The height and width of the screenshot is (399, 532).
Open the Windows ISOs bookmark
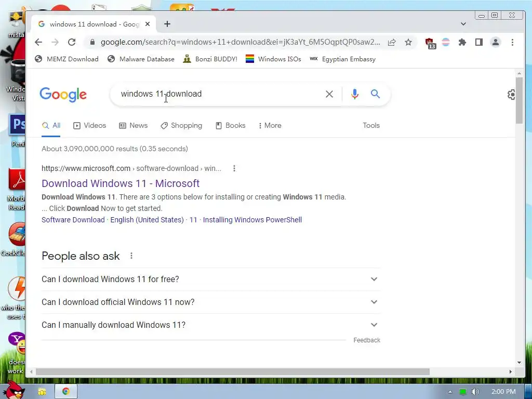coord(273,59)
